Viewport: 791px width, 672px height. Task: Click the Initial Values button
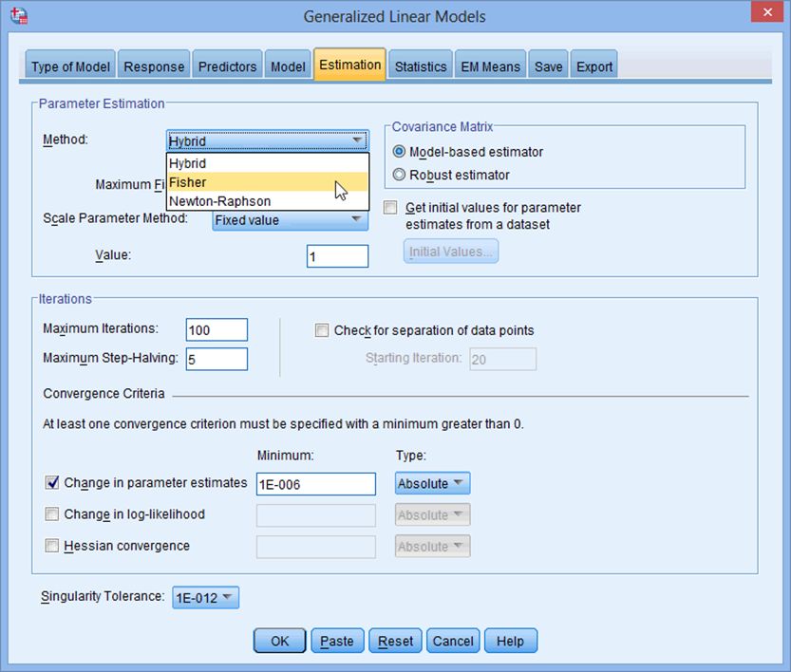point(450,252)
